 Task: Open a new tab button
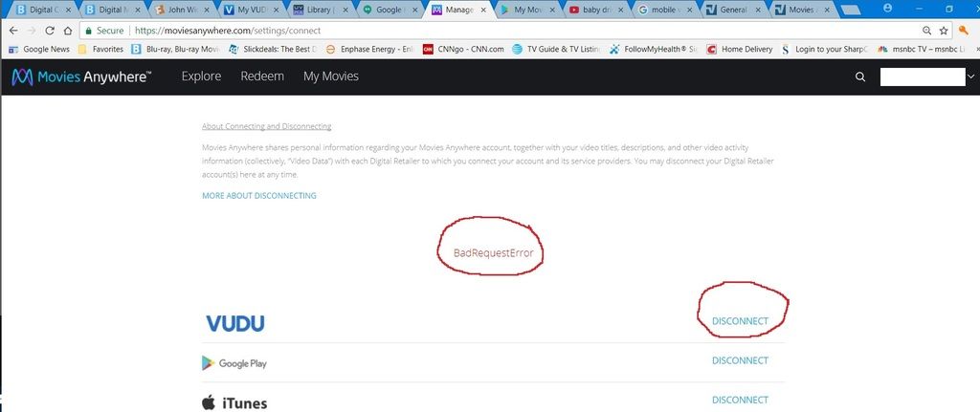(x=851, y=10)
